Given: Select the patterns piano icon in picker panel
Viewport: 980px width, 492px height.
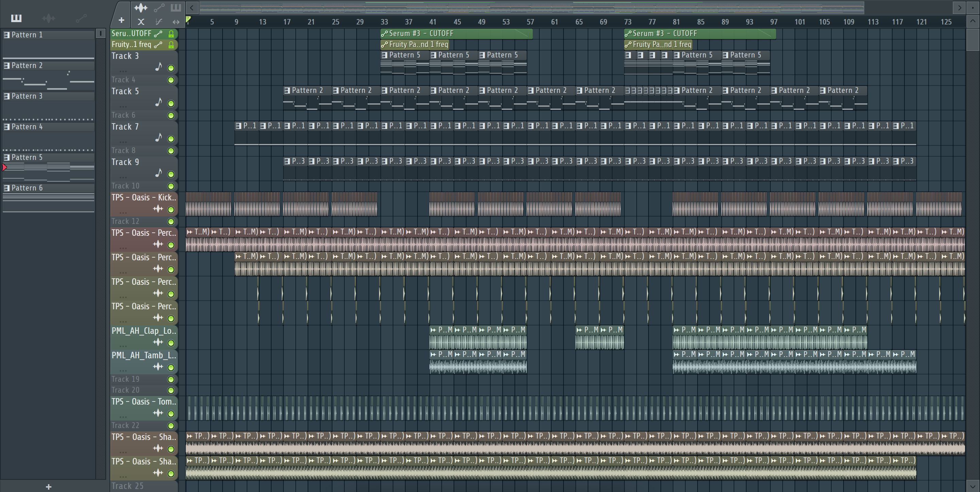Looking at the screenshot, I should (x=16, y=18).
